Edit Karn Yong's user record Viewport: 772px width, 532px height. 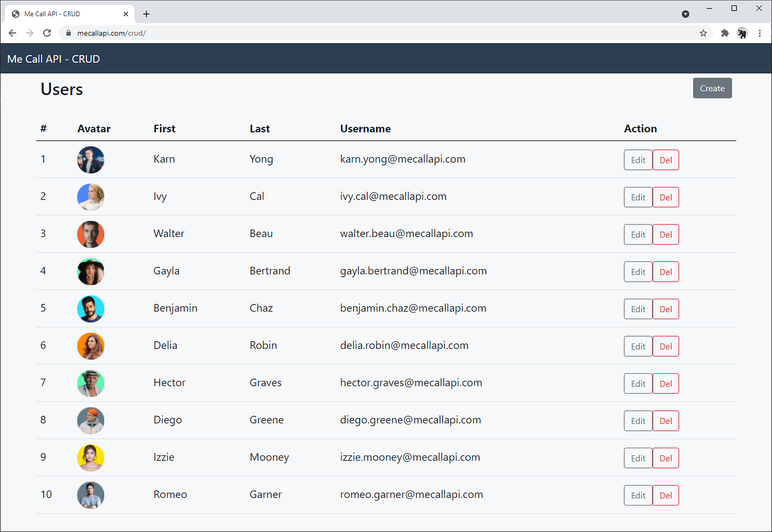(638, 159)
